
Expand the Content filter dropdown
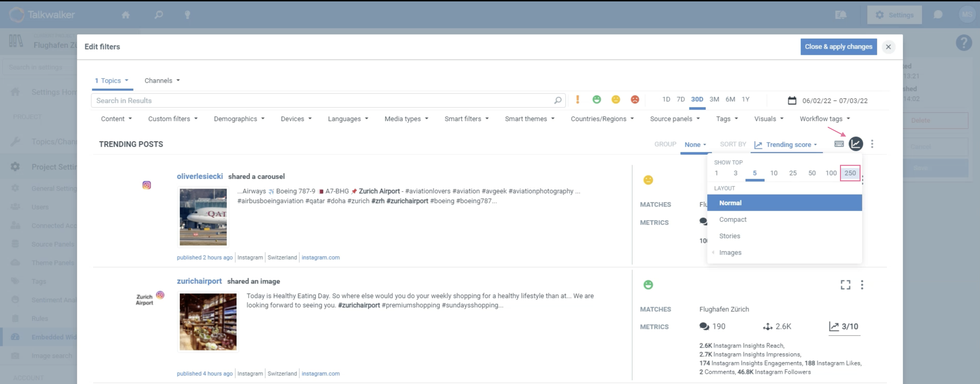pyautogui.click(x=116, y=119)
